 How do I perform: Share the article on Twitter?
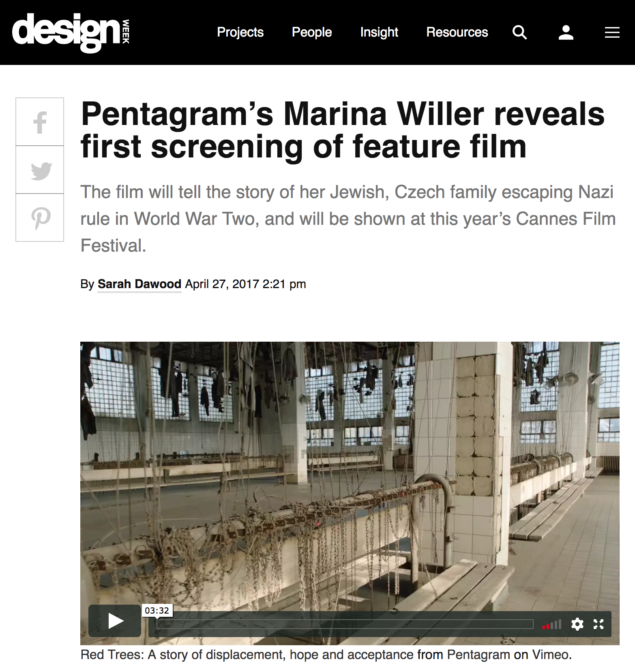pyautogui.click(x=40, y=170)
